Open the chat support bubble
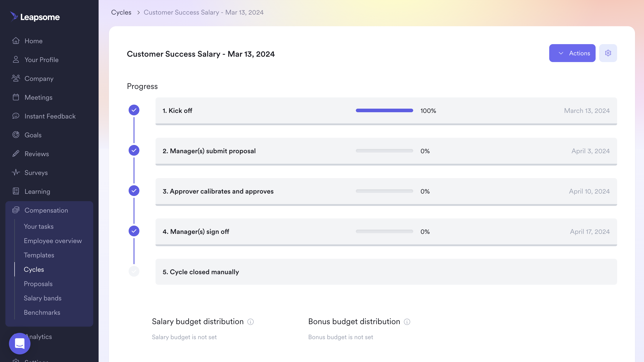Viewport: 644px width, 362px height. coord(20,343)
